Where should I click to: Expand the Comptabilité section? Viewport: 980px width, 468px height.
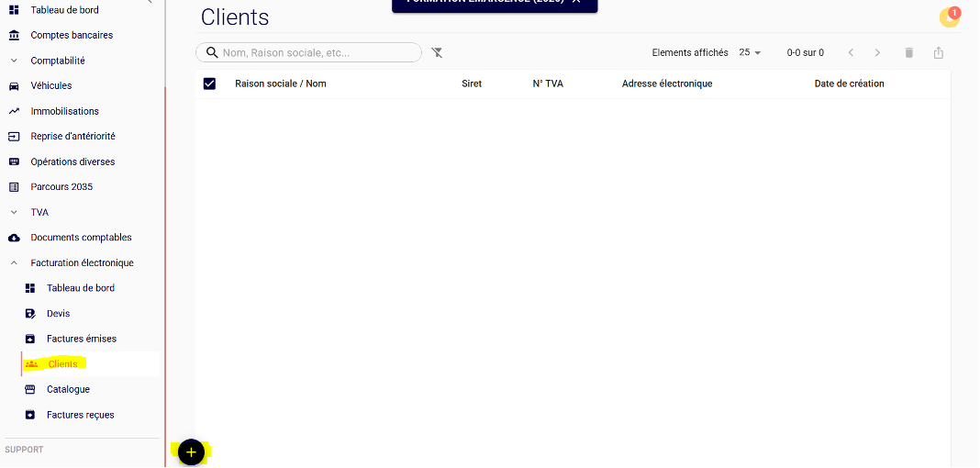[57, 61]
